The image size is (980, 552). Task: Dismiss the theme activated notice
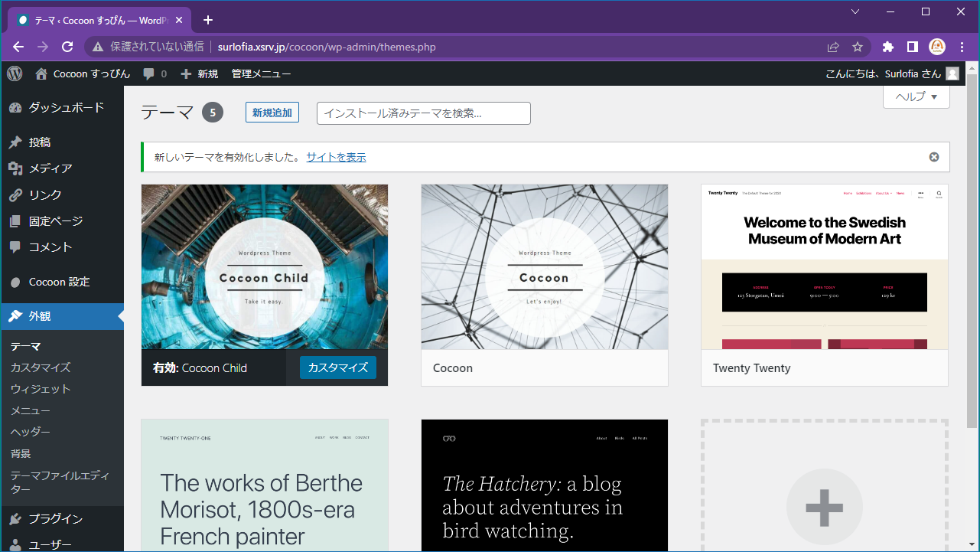(x=934, y=157)
